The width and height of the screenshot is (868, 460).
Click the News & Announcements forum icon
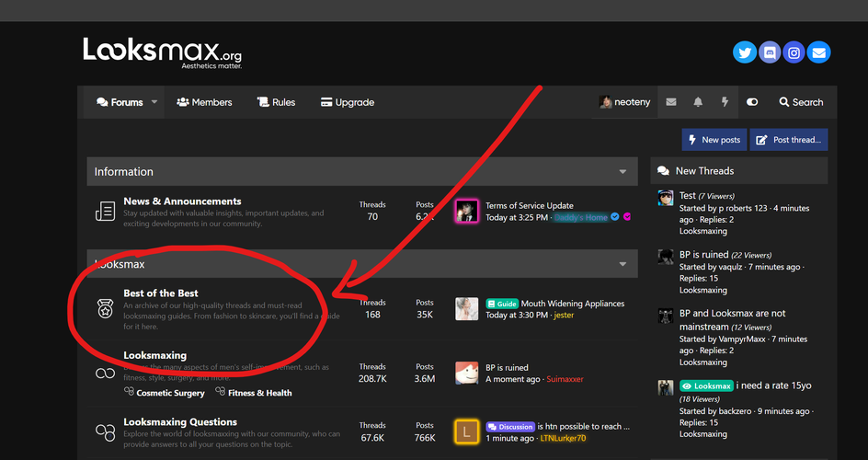pyautogui.click(x=105, y=211)
